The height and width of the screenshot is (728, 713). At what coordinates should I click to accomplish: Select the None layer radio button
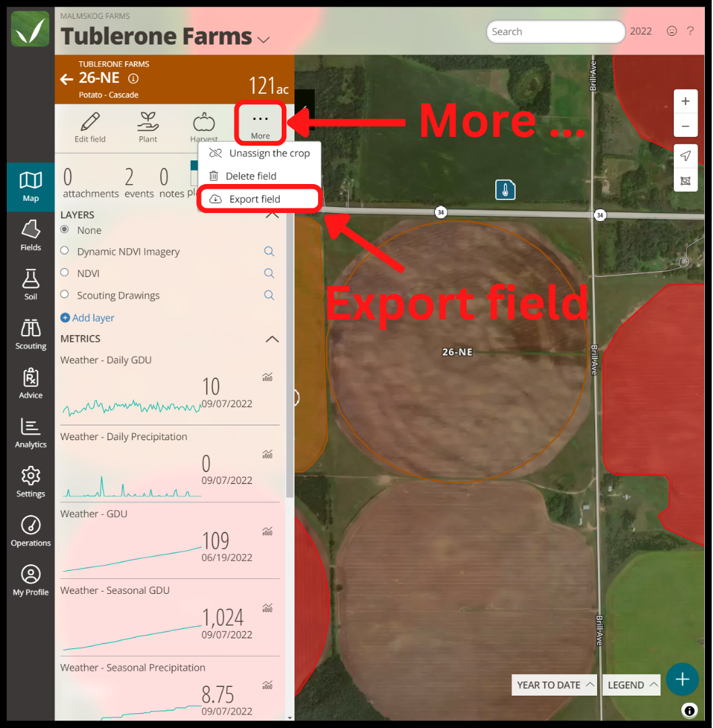point(65,229)
